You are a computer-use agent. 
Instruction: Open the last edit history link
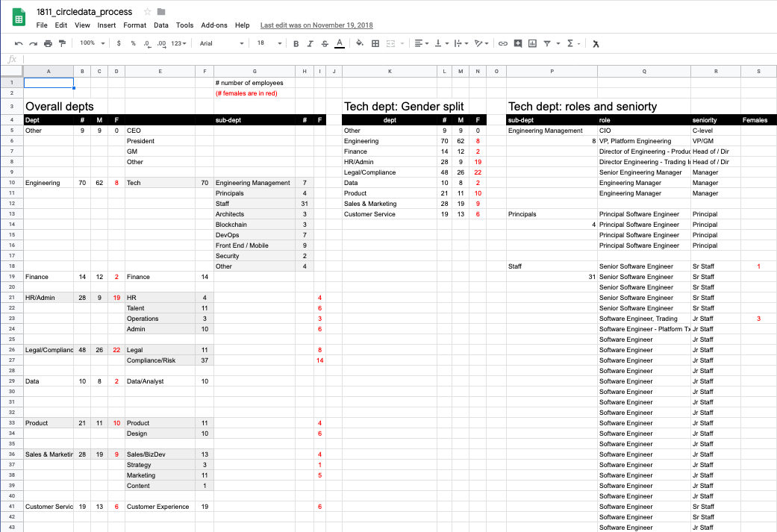tap(316, 25)
